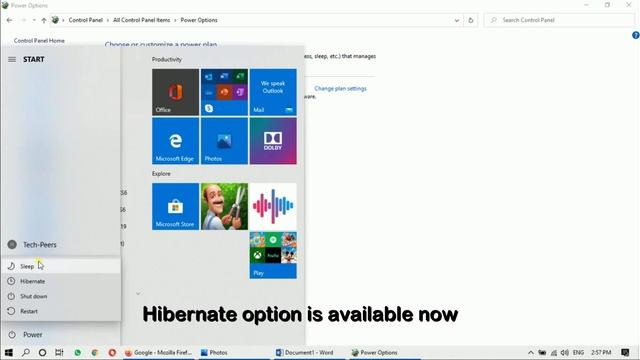Image resolution: width=640 pixels, height=360 pixels.
Task: Click the network tray icon
Action: coord(553,352)
